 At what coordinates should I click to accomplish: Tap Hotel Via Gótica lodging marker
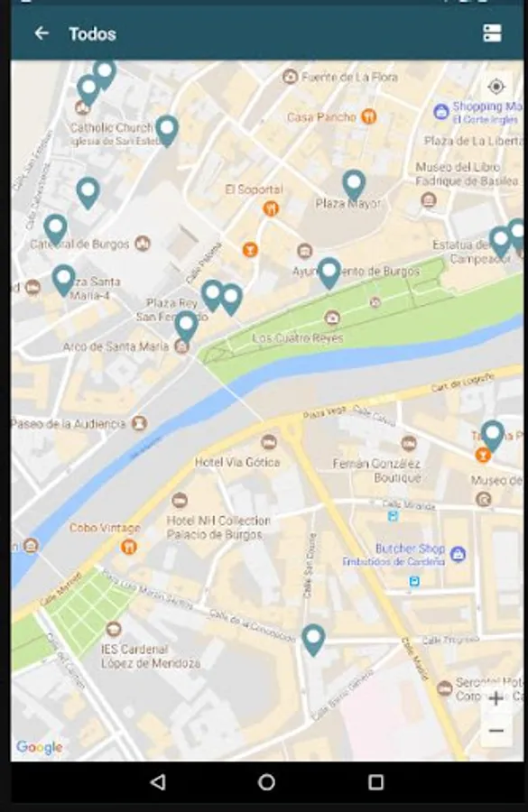[x=268, y=442]
